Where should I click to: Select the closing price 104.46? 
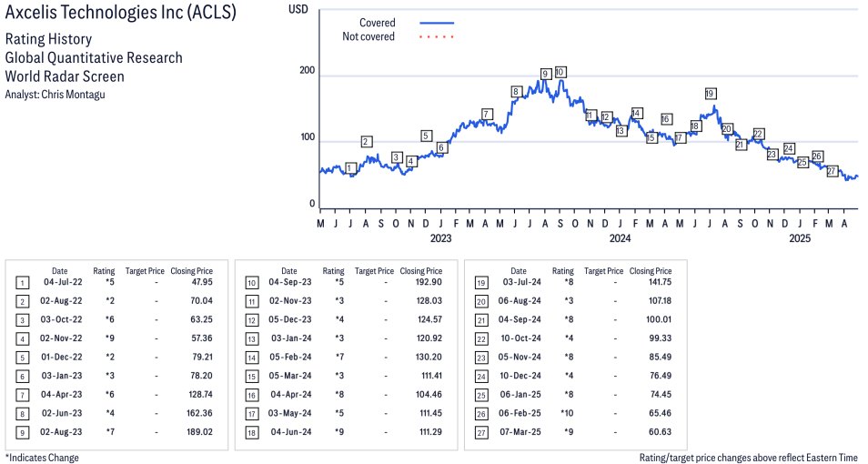[429, 395]
